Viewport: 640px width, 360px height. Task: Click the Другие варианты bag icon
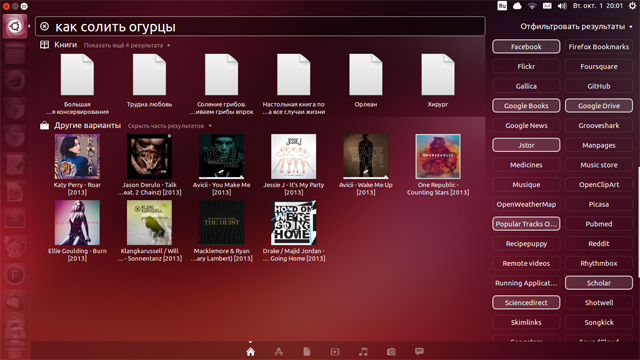44,125
